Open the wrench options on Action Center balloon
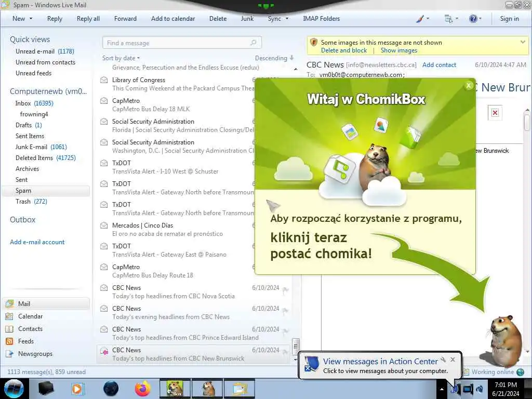Viewport: 532px width, 399px height. 443,360
